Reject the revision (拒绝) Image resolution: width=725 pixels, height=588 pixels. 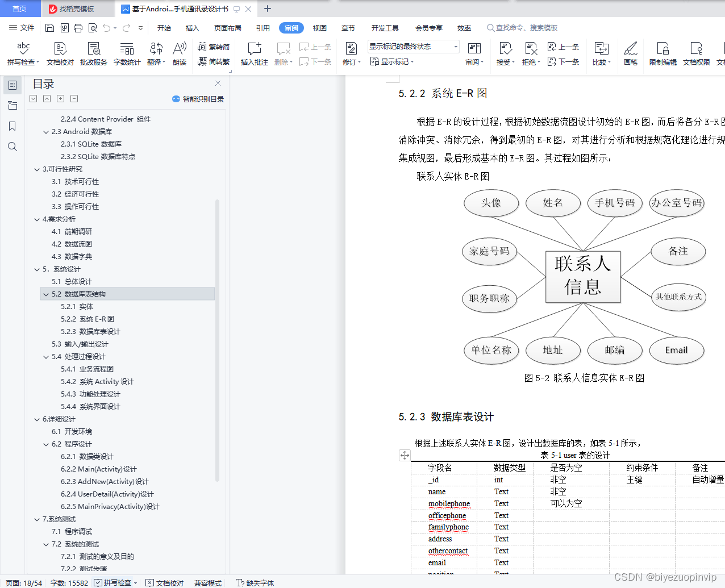point(531,53)
